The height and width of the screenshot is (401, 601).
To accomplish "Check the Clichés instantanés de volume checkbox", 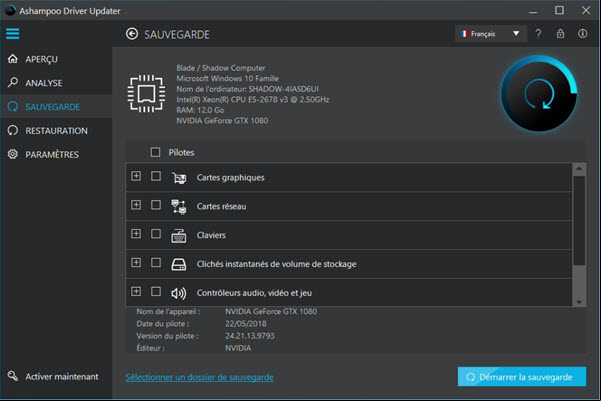I will [156, 263].
